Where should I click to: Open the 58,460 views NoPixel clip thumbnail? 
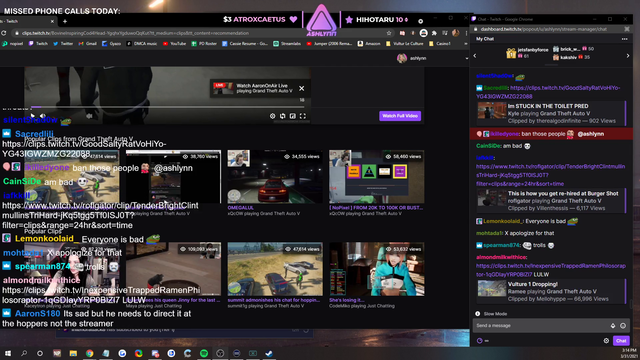point(376,177)
